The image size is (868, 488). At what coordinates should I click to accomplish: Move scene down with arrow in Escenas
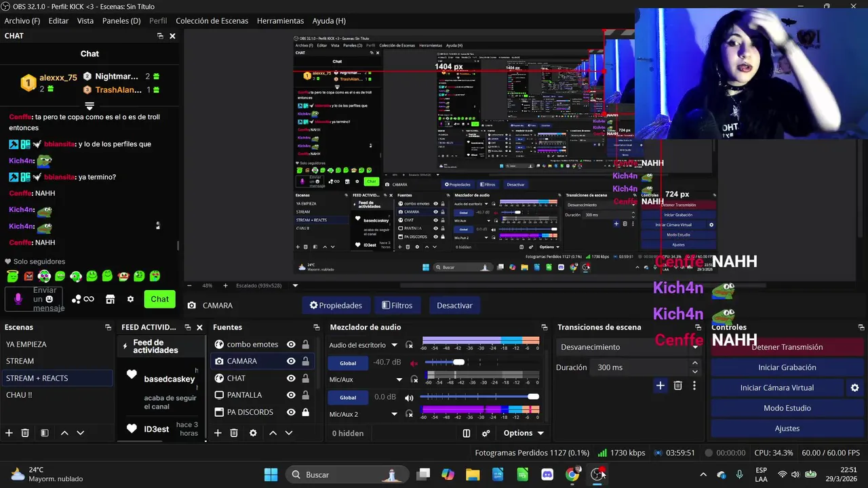80,432
